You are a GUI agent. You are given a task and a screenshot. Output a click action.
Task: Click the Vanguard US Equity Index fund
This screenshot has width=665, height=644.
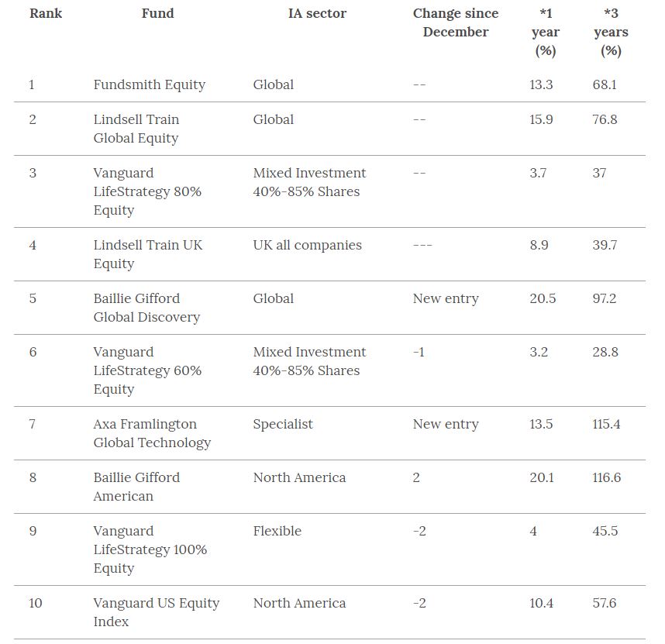156,612
